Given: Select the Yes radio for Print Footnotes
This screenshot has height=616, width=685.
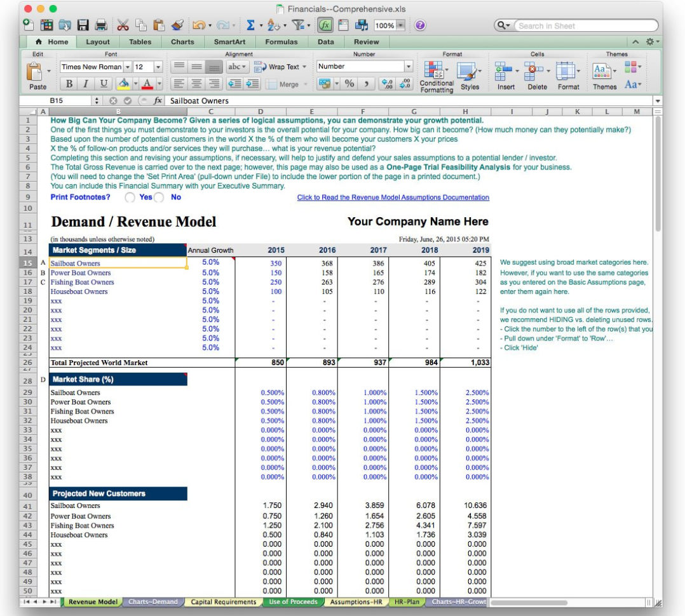Looking at the screenshot, I should coord(130,197).
